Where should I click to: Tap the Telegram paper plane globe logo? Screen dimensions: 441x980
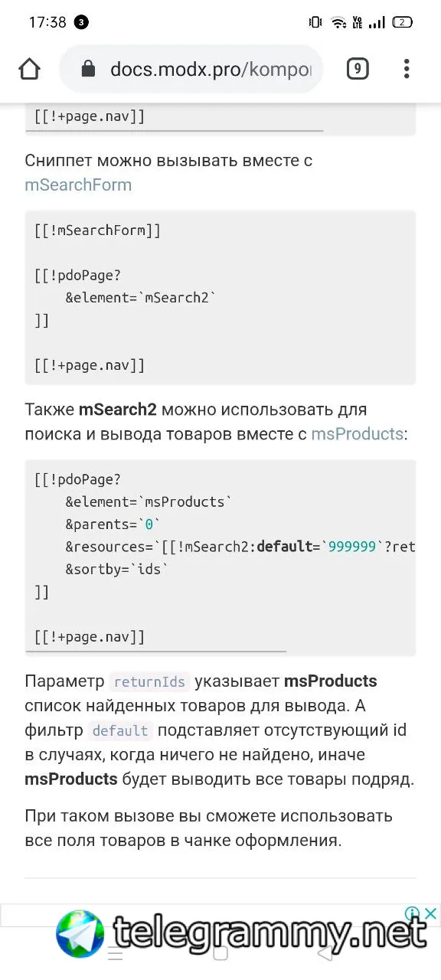click(80, 934)
